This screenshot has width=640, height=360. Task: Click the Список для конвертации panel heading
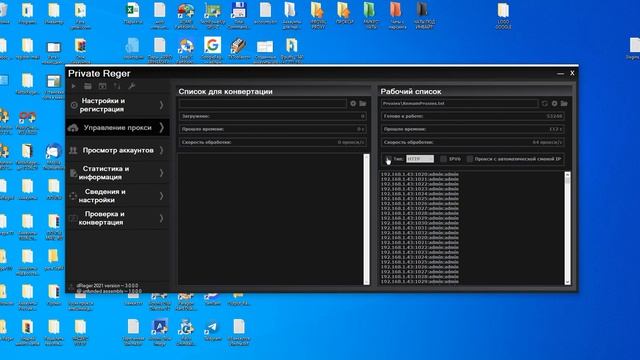[225, 91]
